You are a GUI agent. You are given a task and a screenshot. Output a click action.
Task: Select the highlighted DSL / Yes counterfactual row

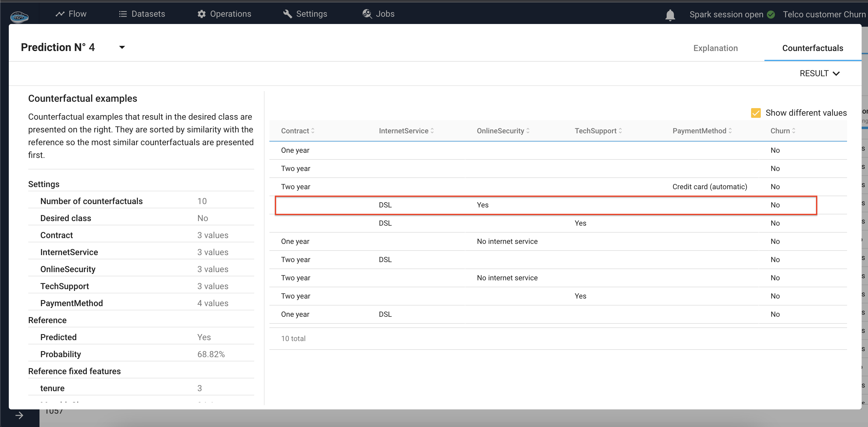click(x=545, y=205)
